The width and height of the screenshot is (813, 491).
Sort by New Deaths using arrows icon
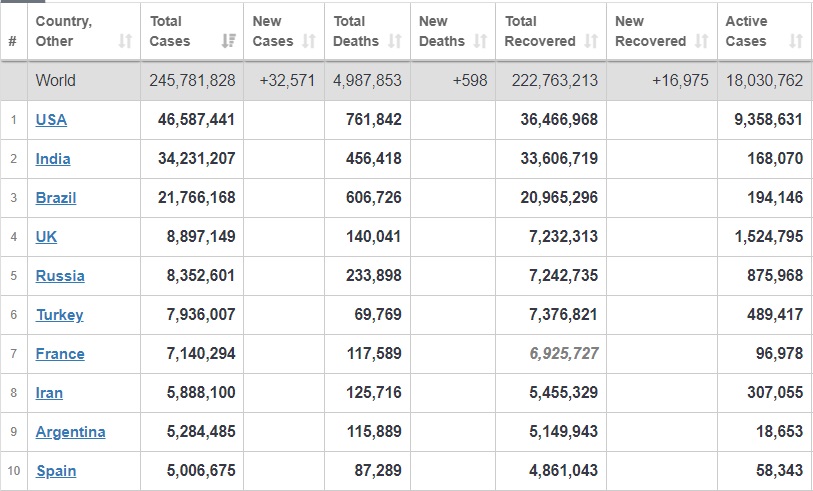coord(480,41)
